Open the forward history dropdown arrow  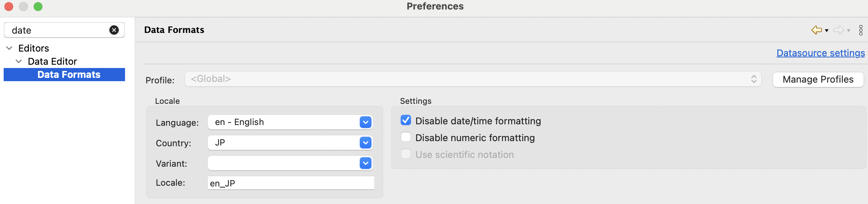(x=849, y=31)
